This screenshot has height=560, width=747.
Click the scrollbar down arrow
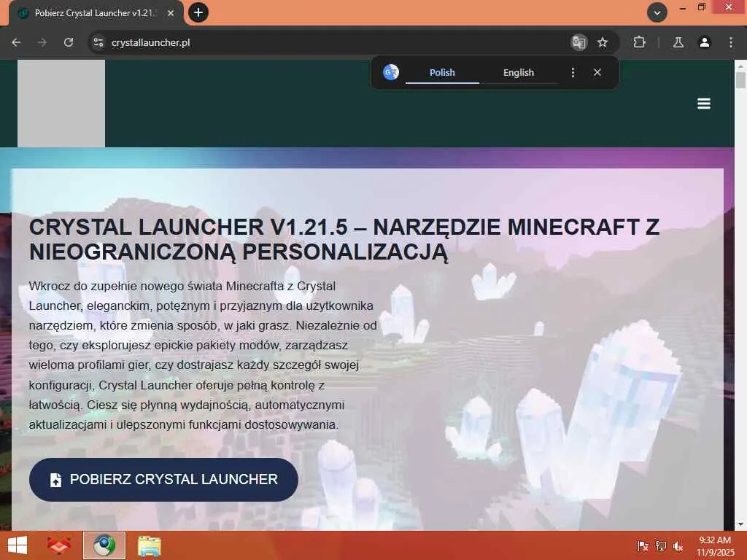click(740, 524)
